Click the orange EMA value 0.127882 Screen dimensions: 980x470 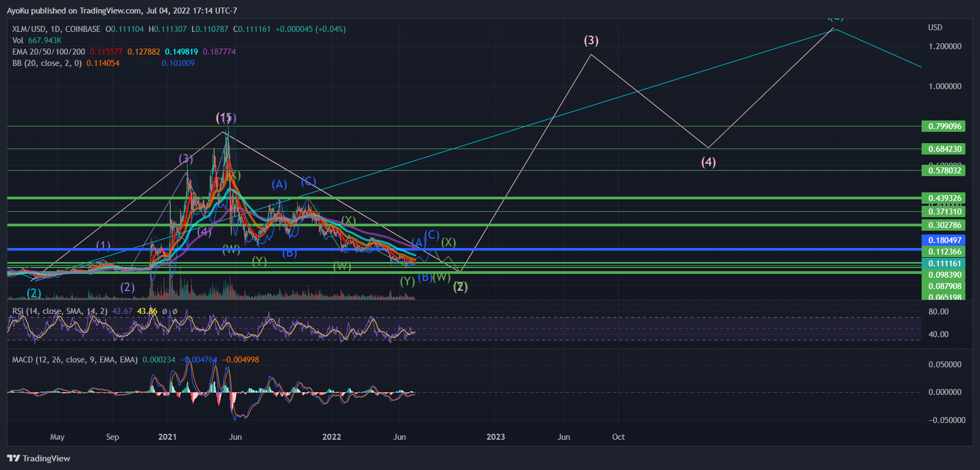click(144, 52)
